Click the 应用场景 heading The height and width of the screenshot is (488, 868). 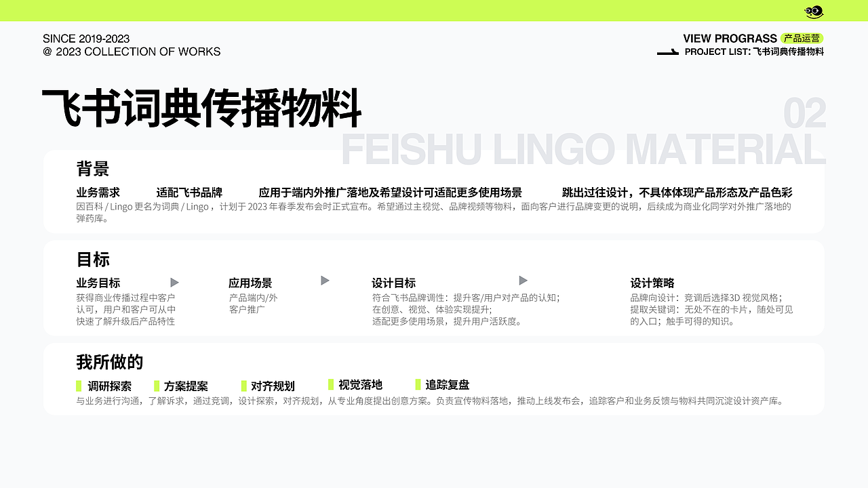(x=250, y=283)
